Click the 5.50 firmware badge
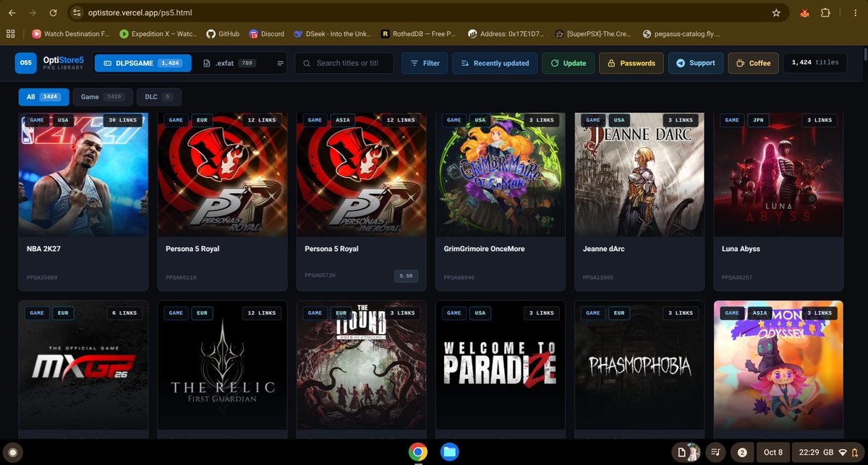Viewport: 868px width, 465px height. (407, 276)
